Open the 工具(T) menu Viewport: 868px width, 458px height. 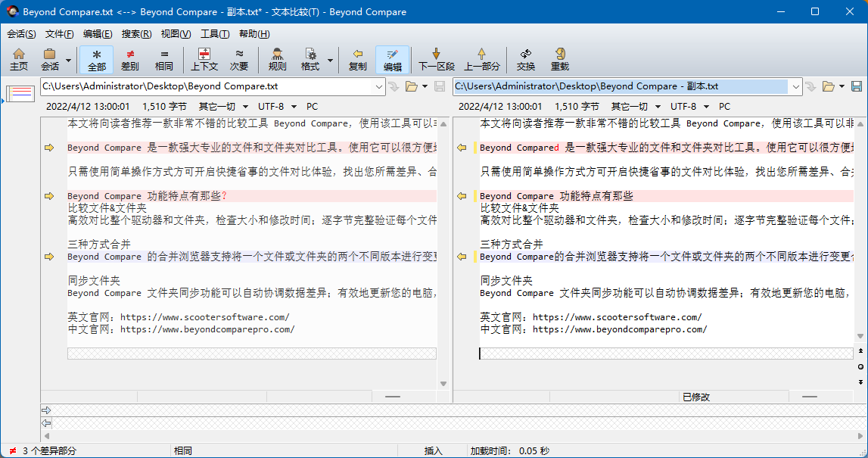215,34
